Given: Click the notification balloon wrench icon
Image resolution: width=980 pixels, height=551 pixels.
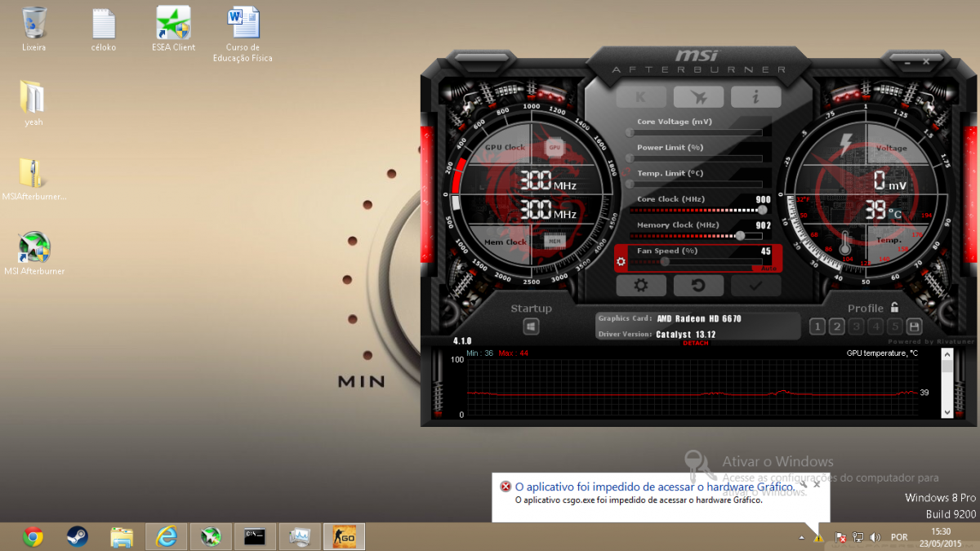Looking at the screenshot, I should 803,483.
